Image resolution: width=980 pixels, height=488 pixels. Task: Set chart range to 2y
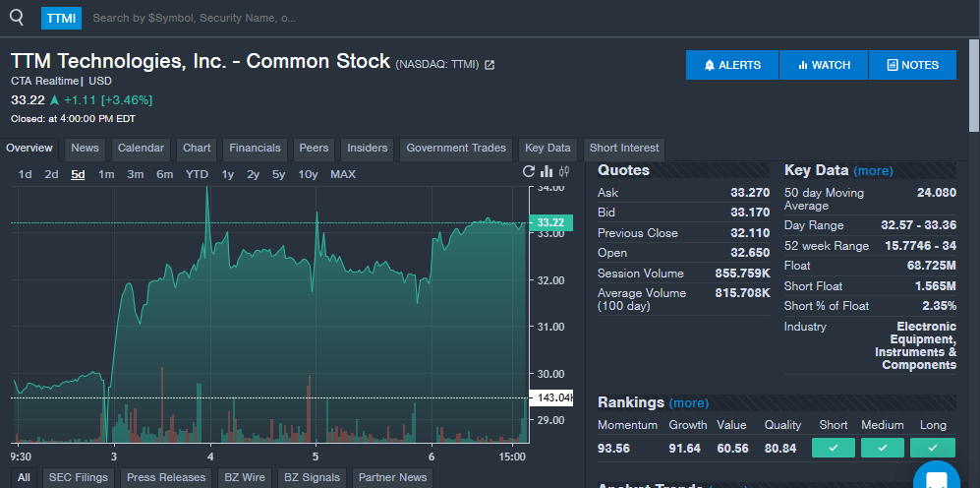click(x=254, y=174)
